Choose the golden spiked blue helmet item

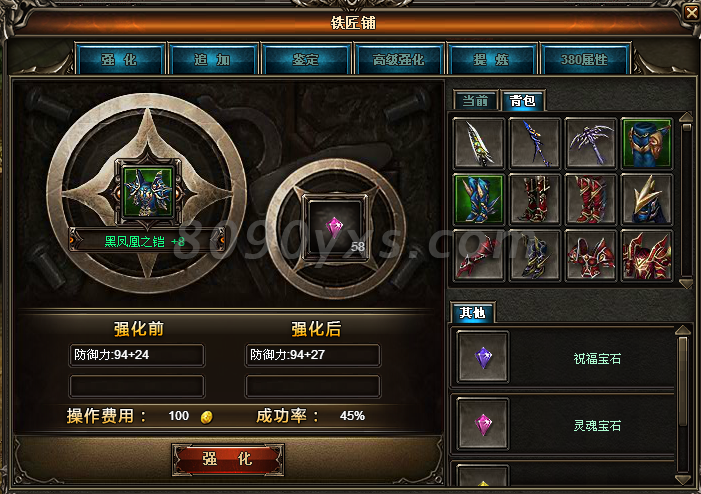click(647, 199)
